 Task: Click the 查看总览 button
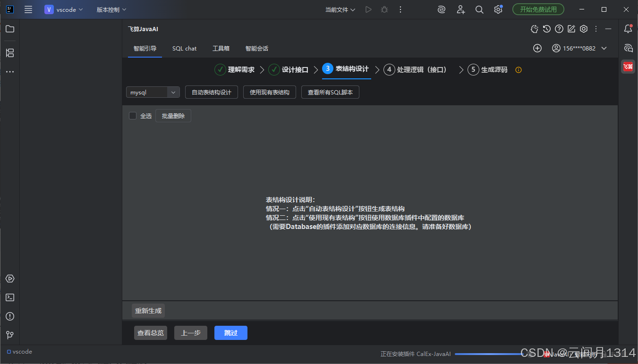tap(151, 333)
